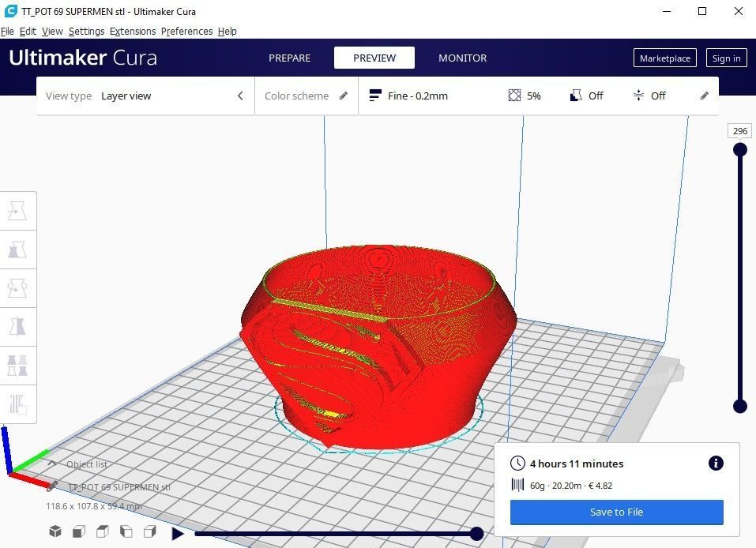Click the 4 hours 11 minutes text
The height and width of the screenshot is (548, 756).
tap(577, 464)
